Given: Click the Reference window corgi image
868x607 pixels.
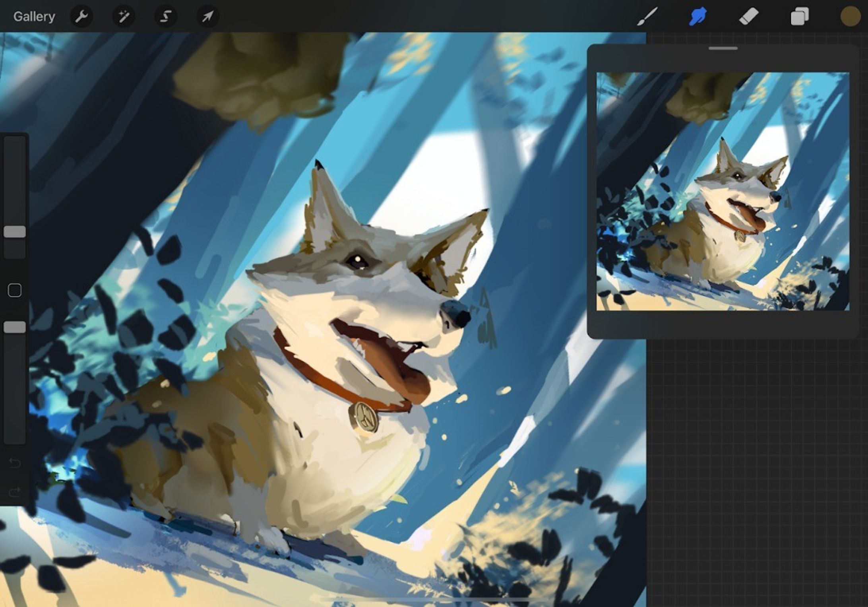Looking at the screenshot, I should click(x=723, y=191).
